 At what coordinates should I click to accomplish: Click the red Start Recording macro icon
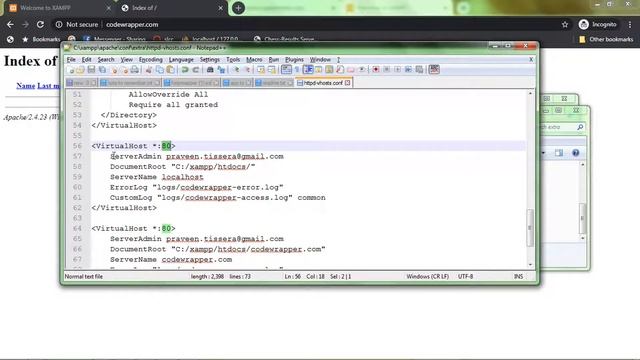pyautogui.click(x=376, y=70)
